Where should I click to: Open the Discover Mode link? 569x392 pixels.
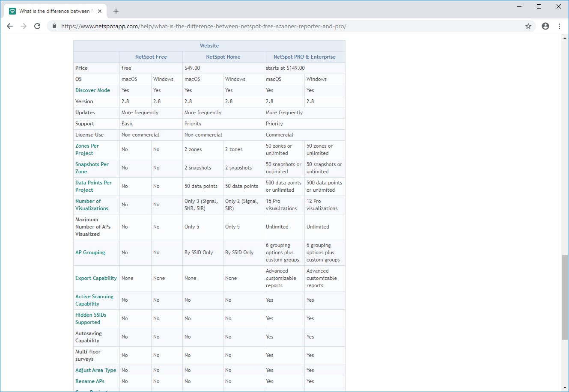(92, 90)
